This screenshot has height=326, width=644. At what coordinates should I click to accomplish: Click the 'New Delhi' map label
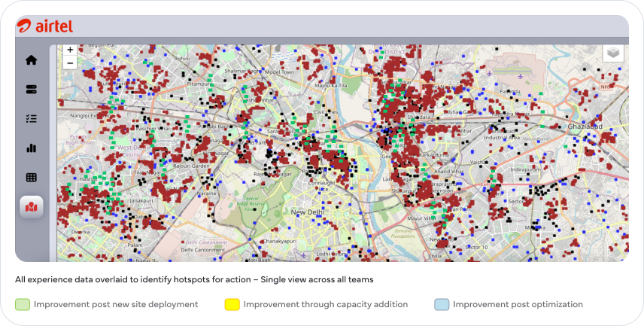tap(308, 212)
